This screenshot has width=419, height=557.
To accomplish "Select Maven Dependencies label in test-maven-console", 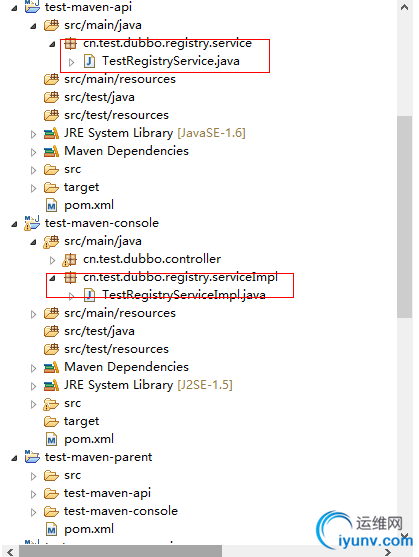I will 126,367.
